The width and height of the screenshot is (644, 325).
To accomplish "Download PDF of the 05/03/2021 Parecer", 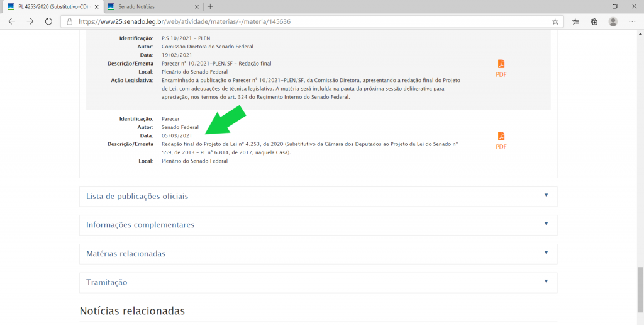I will (x=501, y=140).
